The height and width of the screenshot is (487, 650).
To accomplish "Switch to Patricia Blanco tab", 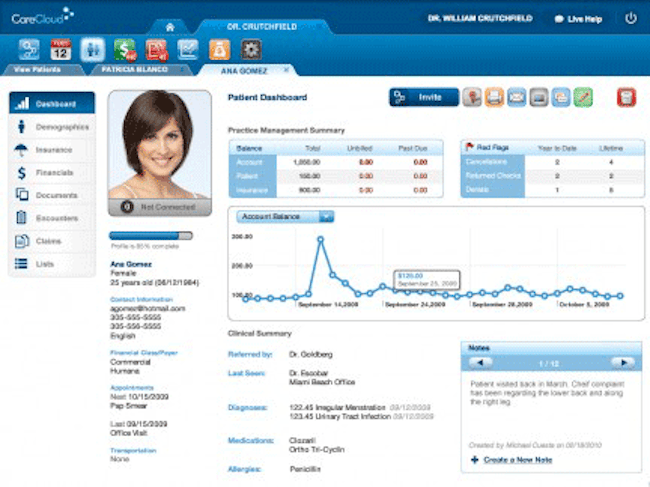I will (135, 70).
